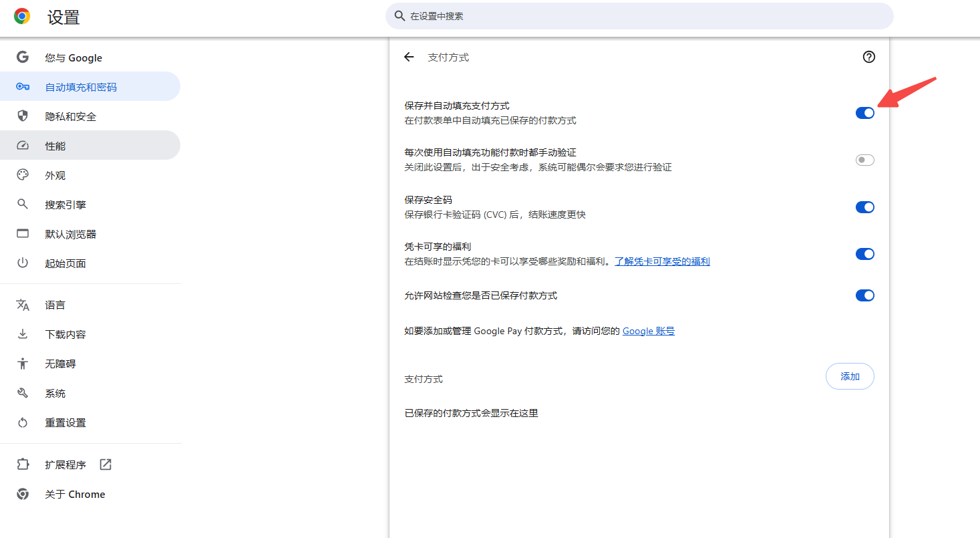The width and height of the screenshot is (980, 538).
Task: Select 自动填充和密码 in the sidebar
Action: (x=90, y=87)
